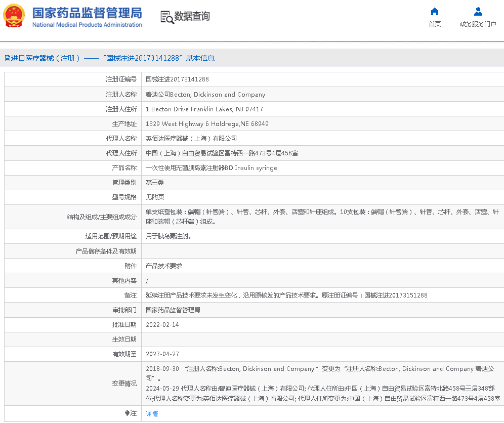Screen dimensions: 504x423
Task: Click the home (首页) house icon
Action: pyautogui.click(x=435, y=12)
